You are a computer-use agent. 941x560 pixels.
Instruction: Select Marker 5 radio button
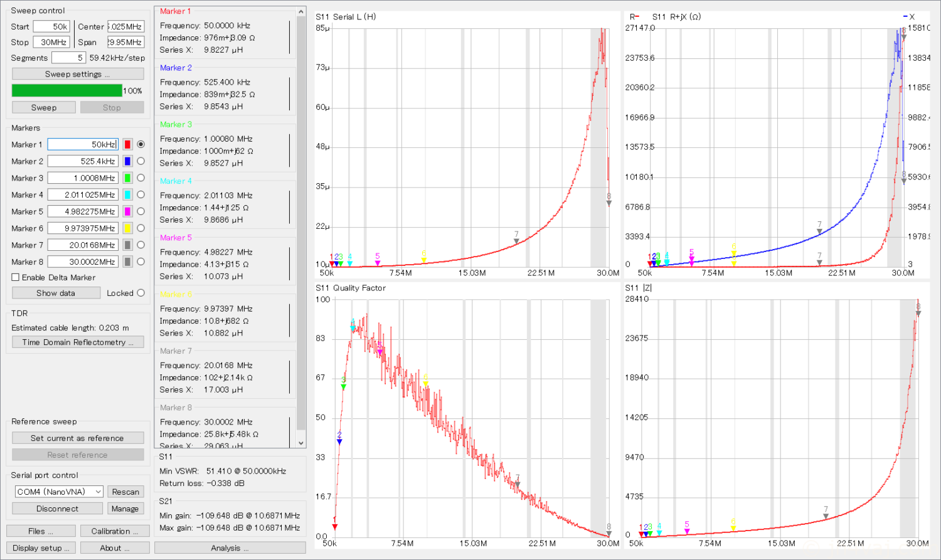(x=141, y=211)
